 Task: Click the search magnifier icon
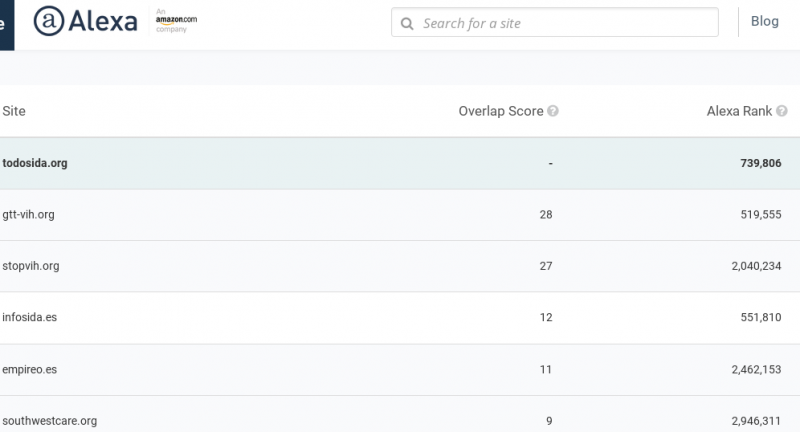click(407, 23)
